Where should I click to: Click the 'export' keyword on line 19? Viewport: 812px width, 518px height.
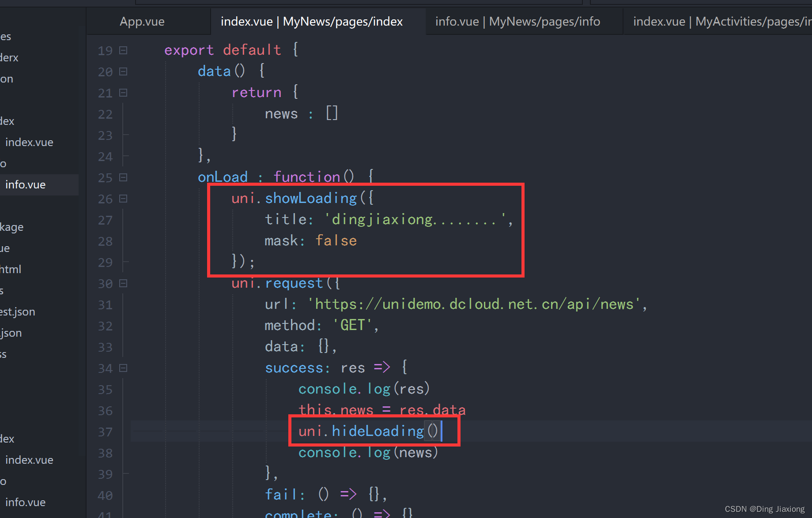coord(189,50)
